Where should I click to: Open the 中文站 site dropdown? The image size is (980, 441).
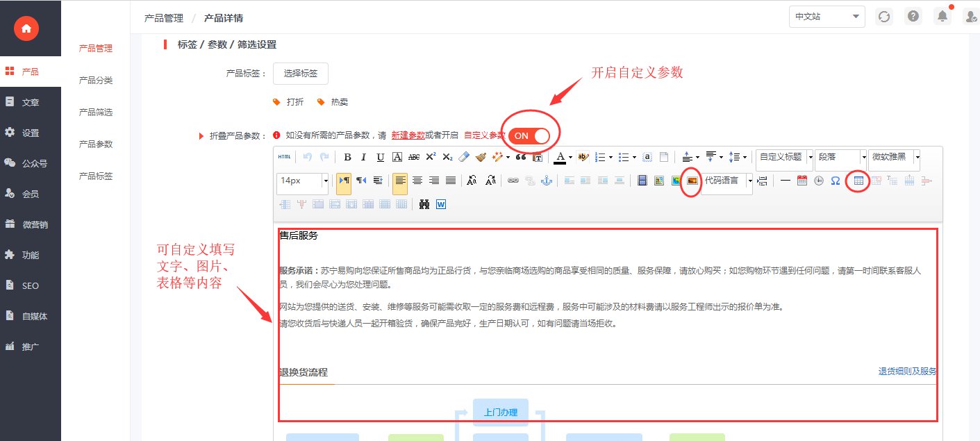pos(827,17)
